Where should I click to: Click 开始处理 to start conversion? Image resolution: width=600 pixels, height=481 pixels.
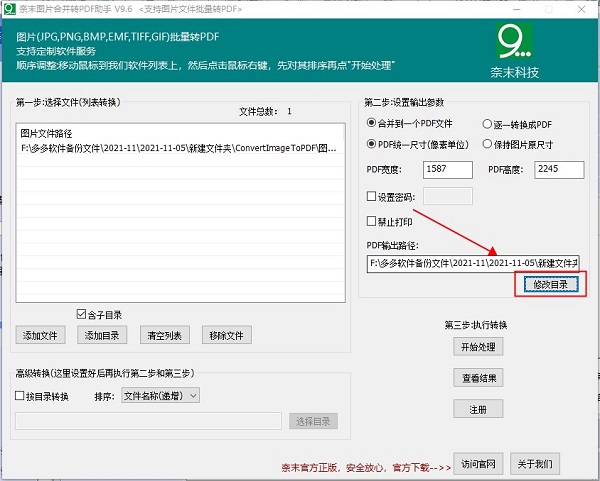478,348
